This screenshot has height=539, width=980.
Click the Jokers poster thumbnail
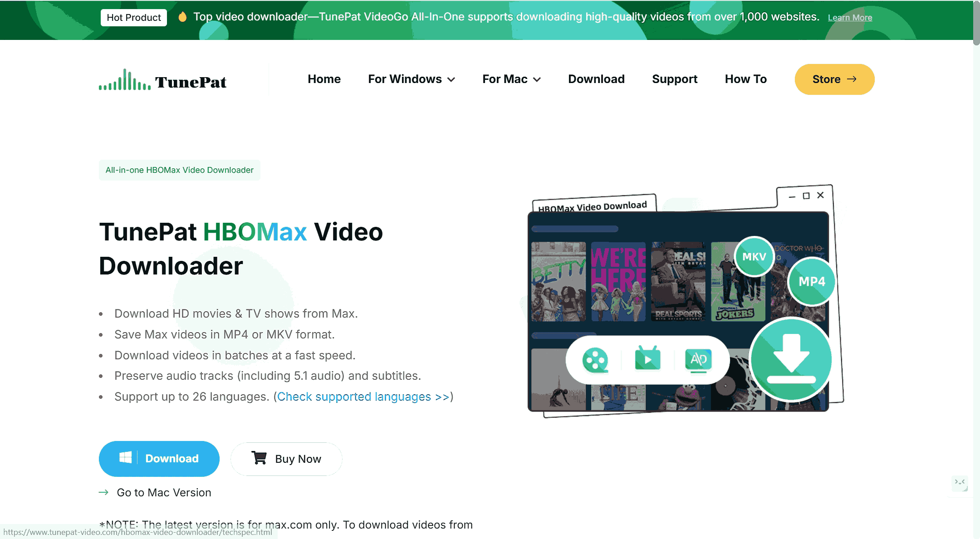738,281
